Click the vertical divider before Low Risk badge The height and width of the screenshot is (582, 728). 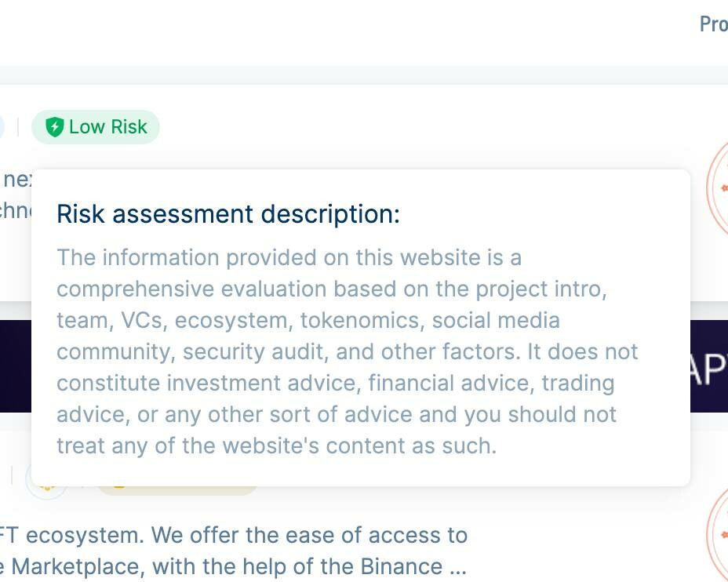[17, 127]
